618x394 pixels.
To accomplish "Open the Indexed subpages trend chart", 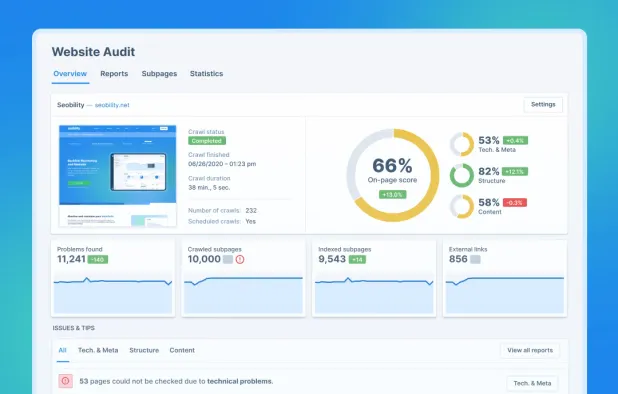I will click(374, 295).
